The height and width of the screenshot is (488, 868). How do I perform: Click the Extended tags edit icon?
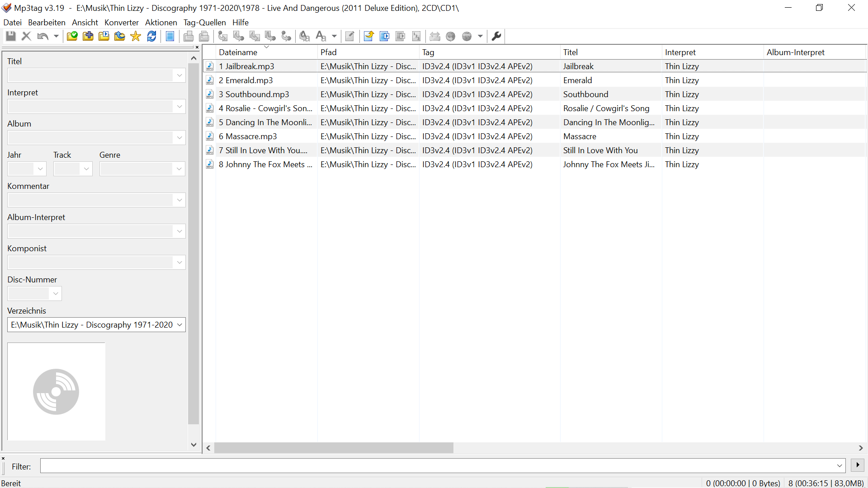[350, 36]
